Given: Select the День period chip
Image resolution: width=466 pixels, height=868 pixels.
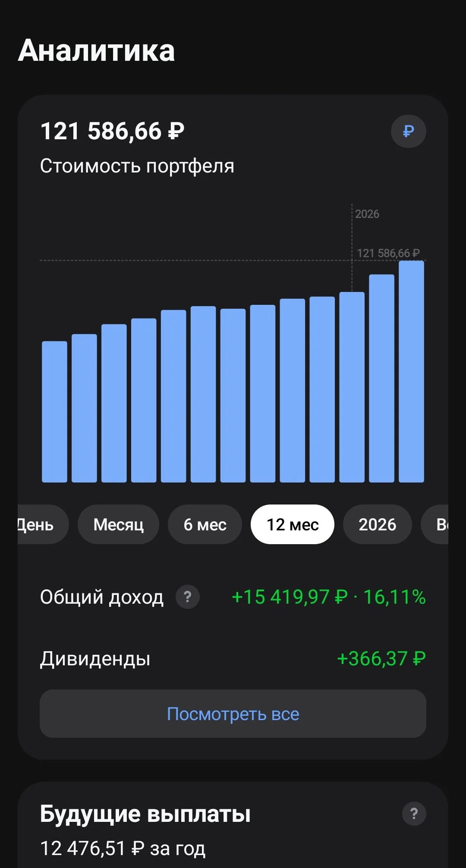Looking at the screenshot, I should (x=42, y=524).
